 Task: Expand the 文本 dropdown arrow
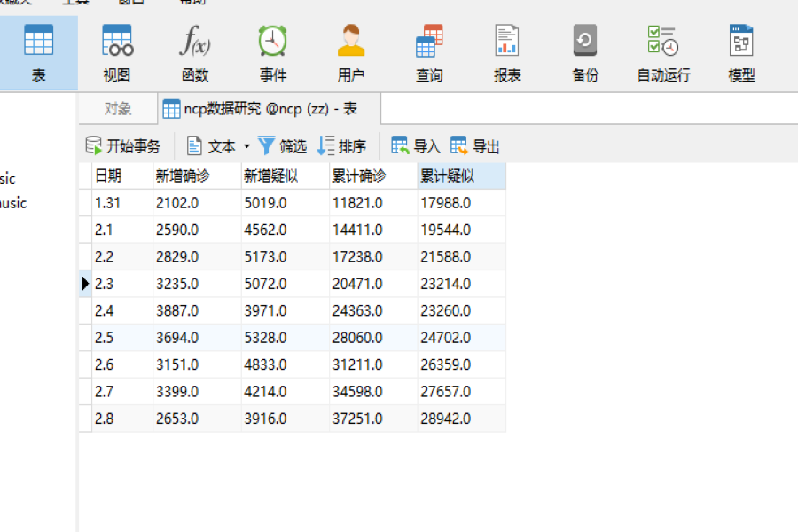click(x=246, y=147)
